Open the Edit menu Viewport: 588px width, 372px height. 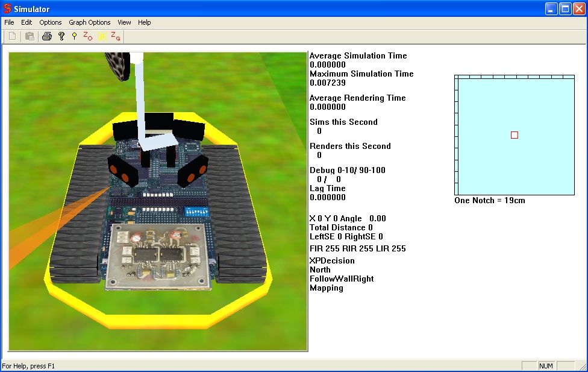click(27, 22)
